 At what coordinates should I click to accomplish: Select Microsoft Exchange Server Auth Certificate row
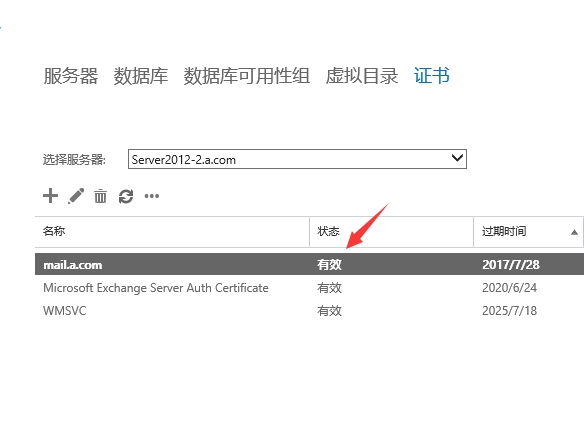tap(310, 288)
